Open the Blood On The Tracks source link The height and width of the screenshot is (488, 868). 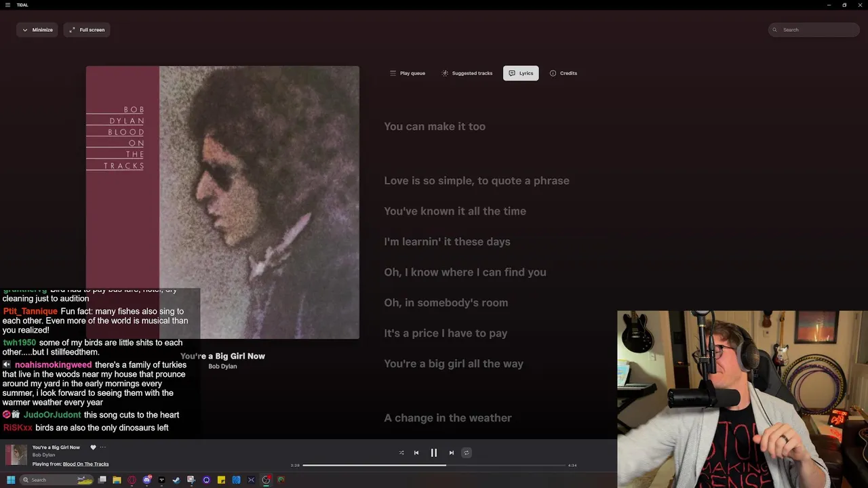[85, 464]
